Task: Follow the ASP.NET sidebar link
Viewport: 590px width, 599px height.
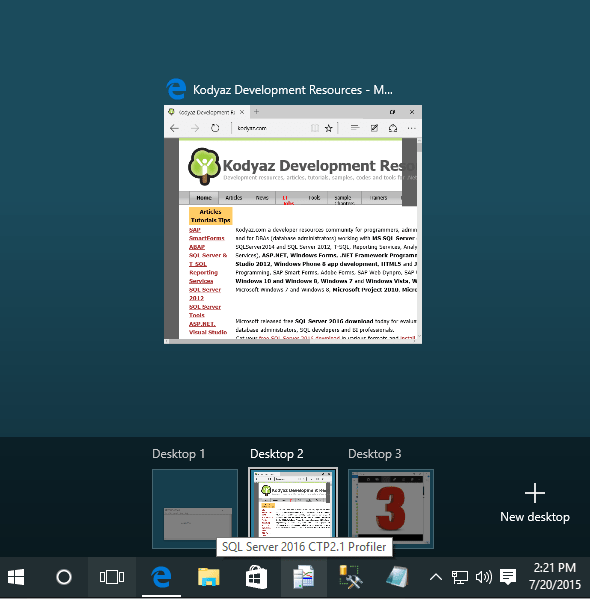Action: click(x=202, y=324)
